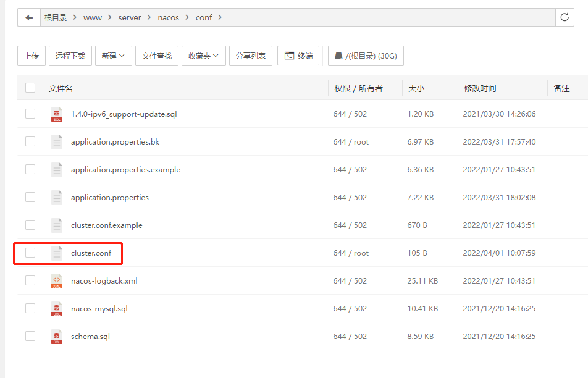Screen dimensions: 588x378
Task: Tick the checkbox on the 7.22 KB application.properties row
Action: coord(30,197)
